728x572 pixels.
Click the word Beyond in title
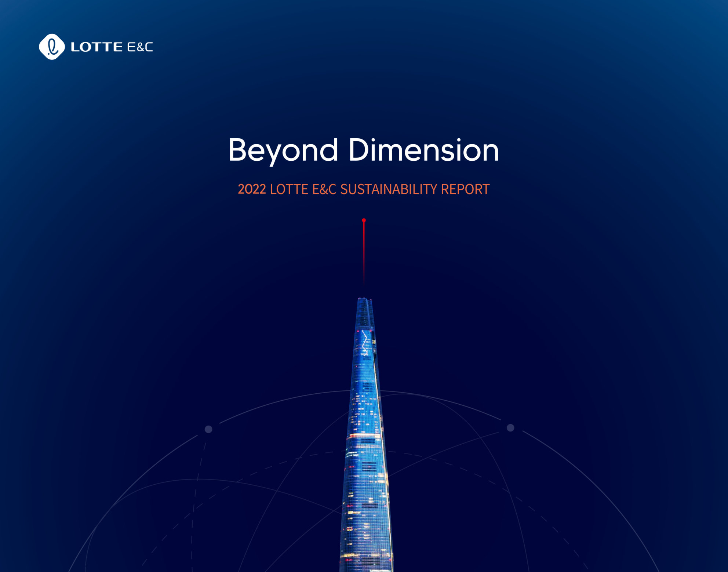pyautogui.click(x=283, y=150)
